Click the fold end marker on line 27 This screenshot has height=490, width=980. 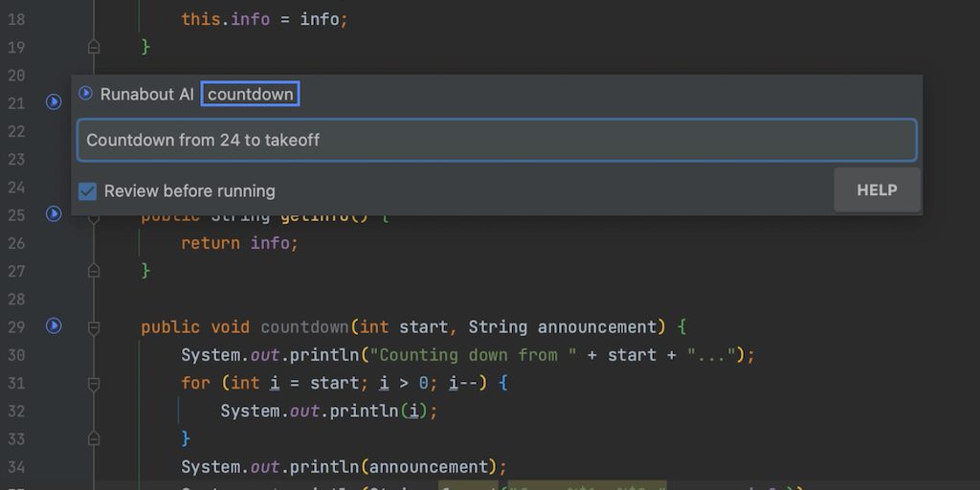point(94,271)
